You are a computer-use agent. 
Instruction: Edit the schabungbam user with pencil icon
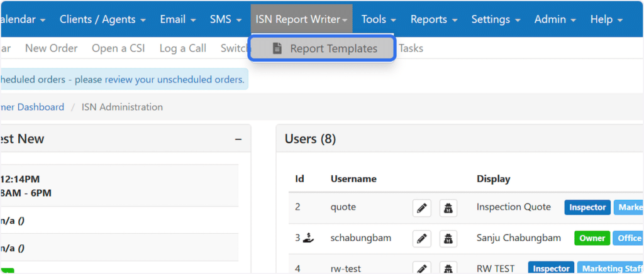(422, 238)
